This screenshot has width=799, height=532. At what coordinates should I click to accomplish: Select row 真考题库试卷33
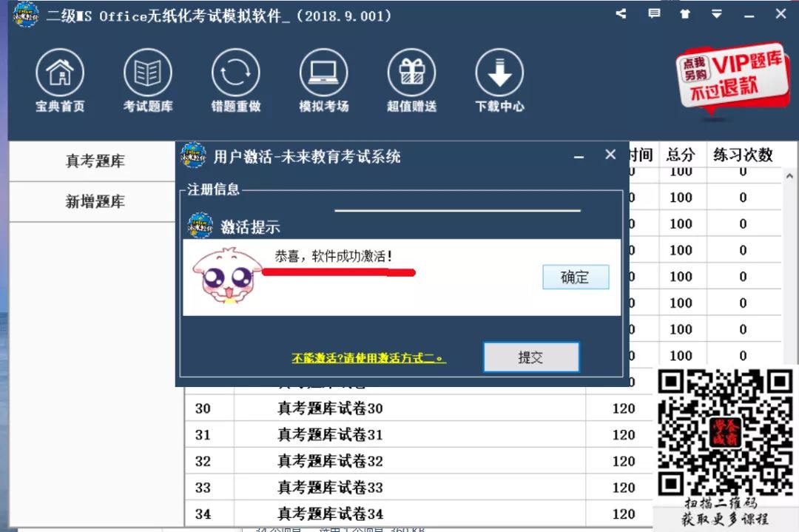point(418,488)
